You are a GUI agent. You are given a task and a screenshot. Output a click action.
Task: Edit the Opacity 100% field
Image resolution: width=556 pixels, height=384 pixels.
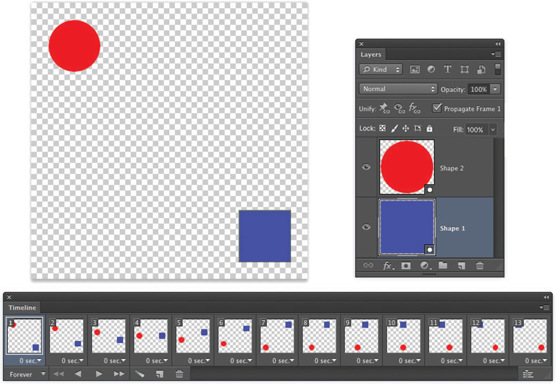pyautogui.click(x=479, y=89)
